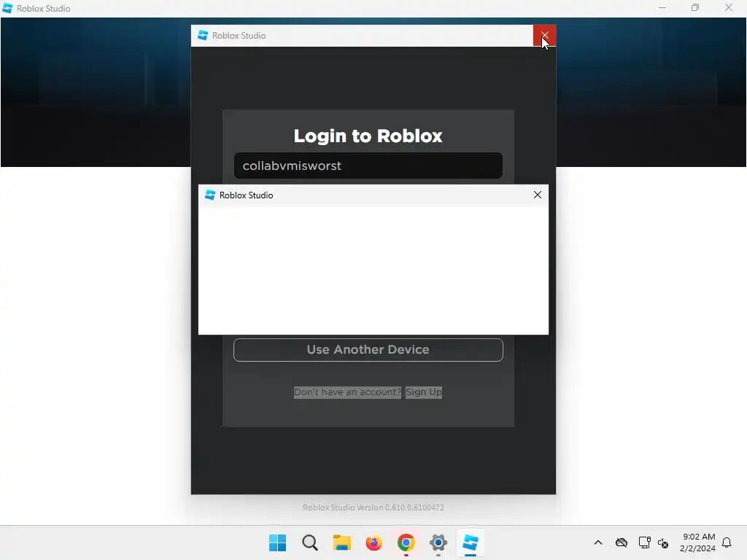
Task: Close the main Roblox Studio window
Action: (x=729, y=8)
